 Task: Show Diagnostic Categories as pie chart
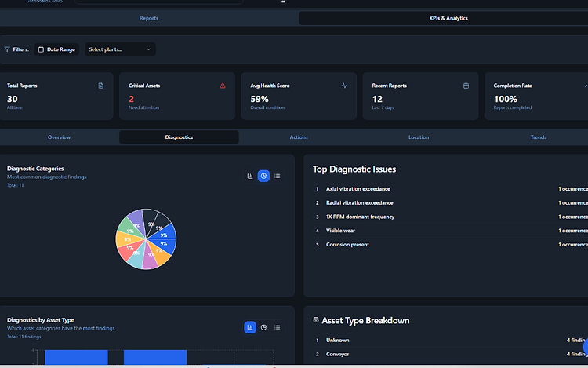point(263,176)
